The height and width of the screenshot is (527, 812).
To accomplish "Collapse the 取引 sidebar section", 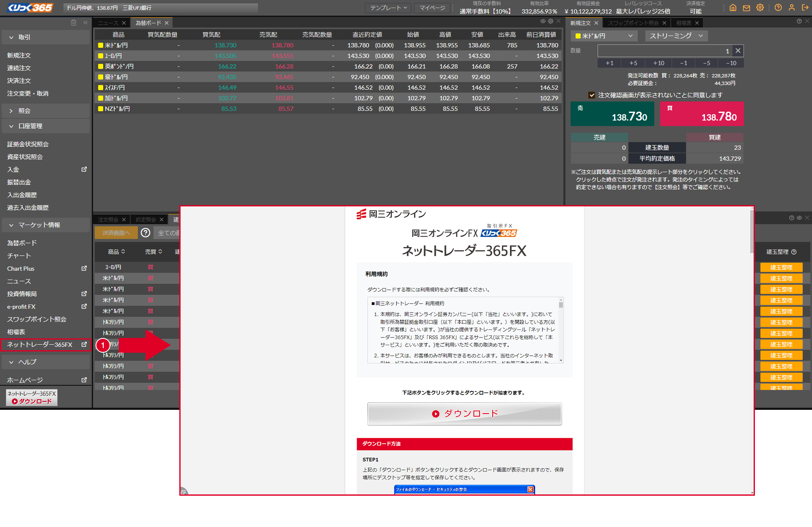I will [46, 37].
